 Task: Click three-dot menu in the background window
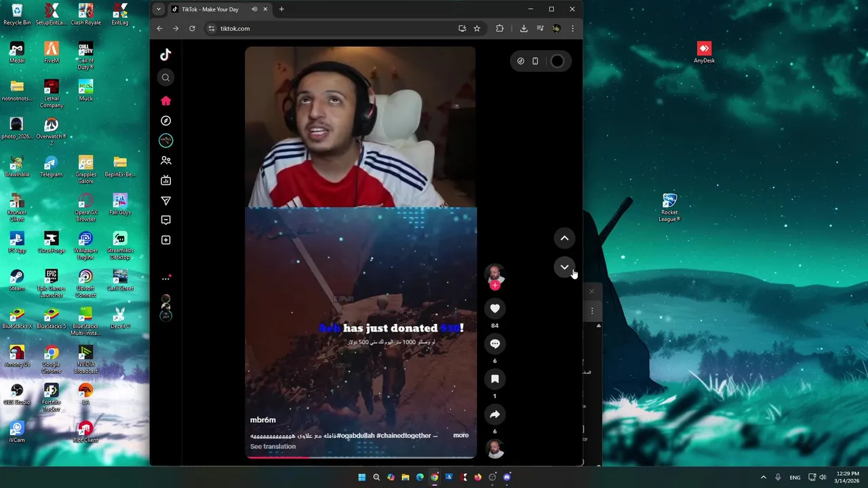[592, 311]
